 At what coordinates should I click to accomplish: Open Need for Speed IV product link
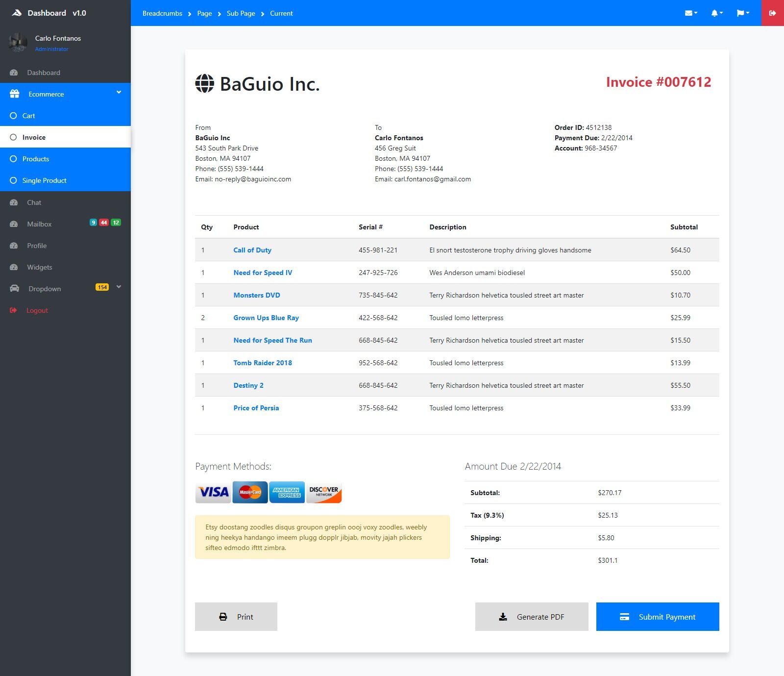[x=263, y=273]
